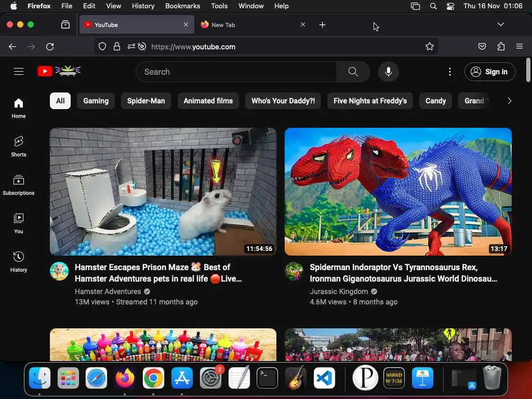This screenshot has height=399, width=532.
Task: Expand the list all tabs dropdown
Action: (x=500, y=24)
